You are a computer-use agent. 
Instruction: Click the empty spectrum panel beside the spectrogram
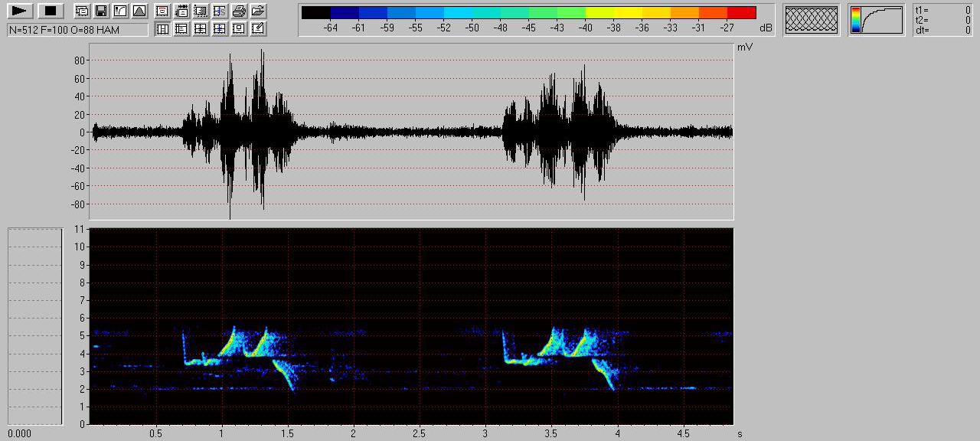(34, 325)
